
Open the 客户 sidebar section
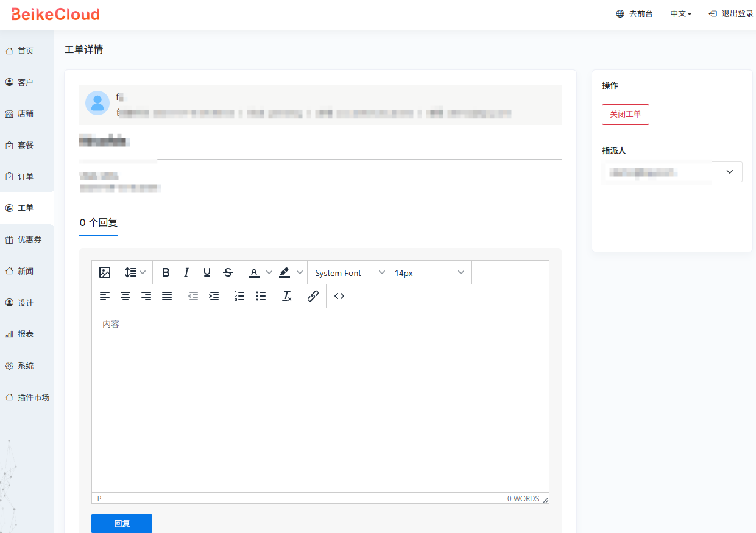pos(27,82)
